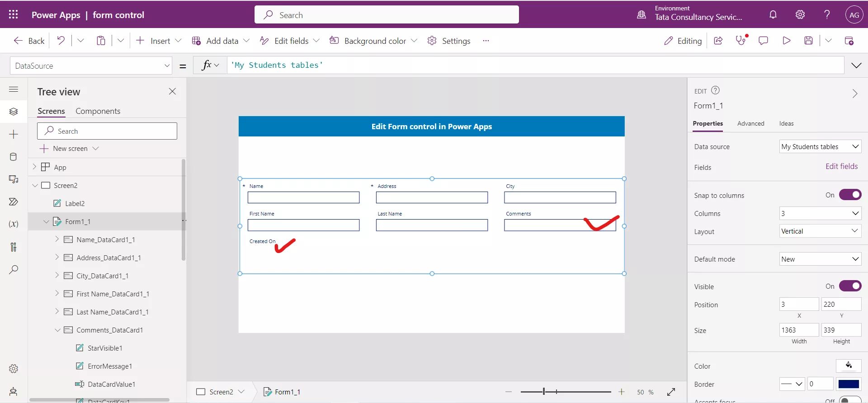Open the Advanced tab
Screen dimensions: 868x403
tap(750, 123)
